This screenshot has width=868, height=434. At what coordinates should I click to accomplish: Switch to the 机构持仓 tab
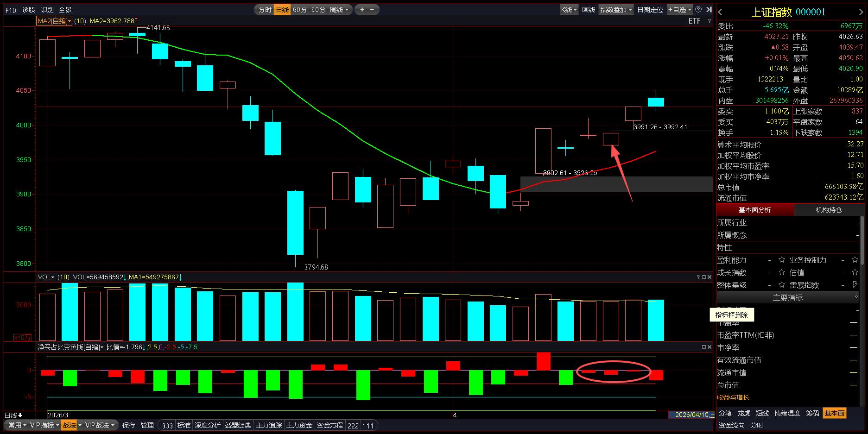click(x=829, y=210)
